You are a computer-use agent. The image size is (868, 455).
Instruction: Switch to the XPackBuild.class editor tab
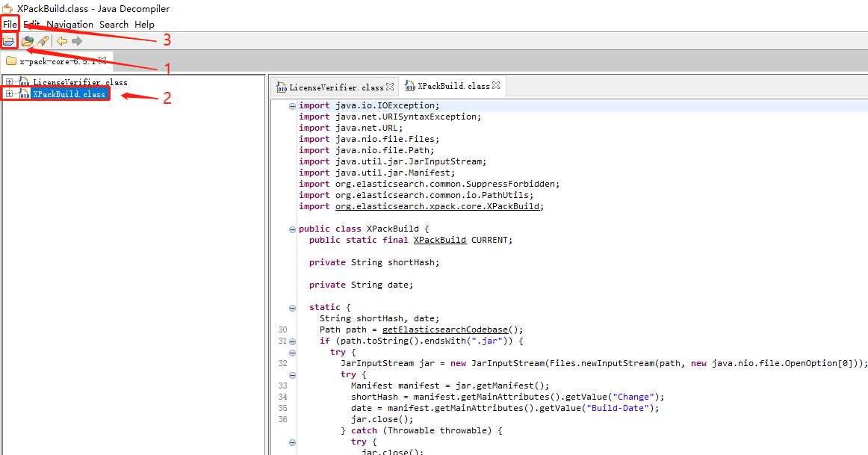click(453, 86)
